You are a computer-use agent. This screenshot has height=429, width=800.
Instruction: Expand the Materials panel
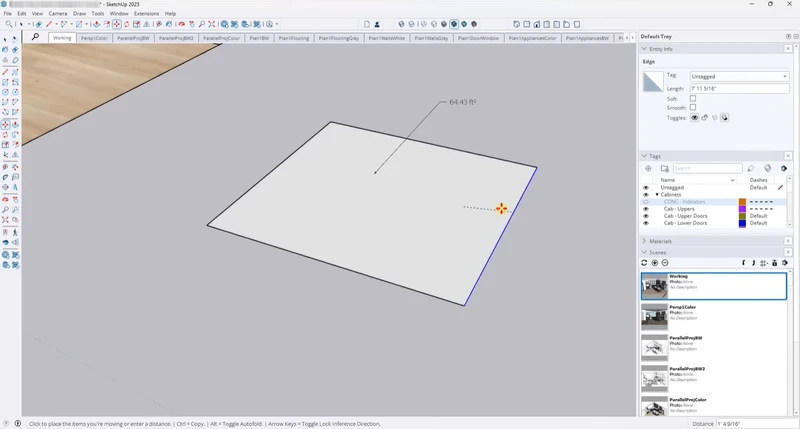(x=660, y=241)
